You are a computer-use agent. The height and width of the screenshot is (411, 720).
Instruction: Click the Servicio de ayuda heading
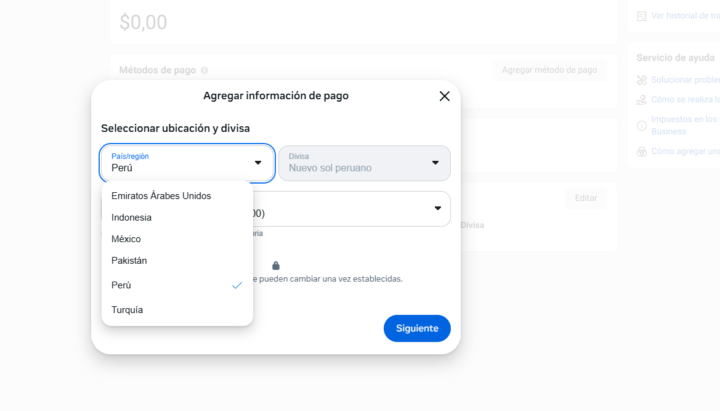(x=675, y=57)
